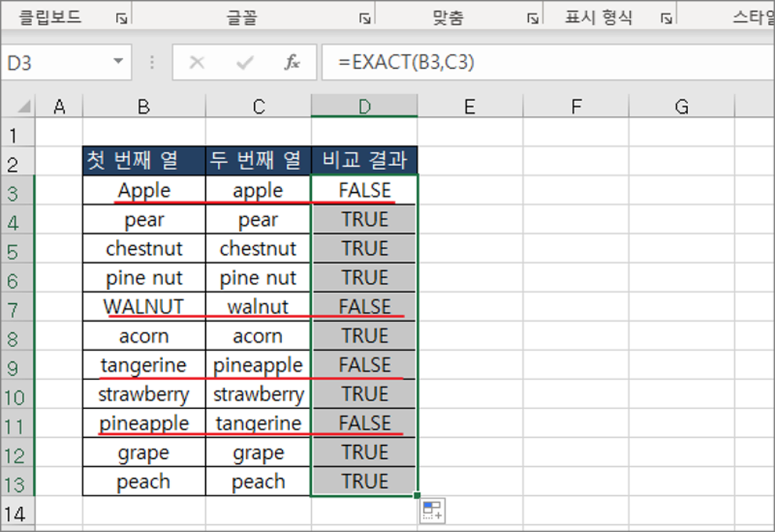Select column F header
This screenshot has width=775, height=532.
click(x=576, y=107)
